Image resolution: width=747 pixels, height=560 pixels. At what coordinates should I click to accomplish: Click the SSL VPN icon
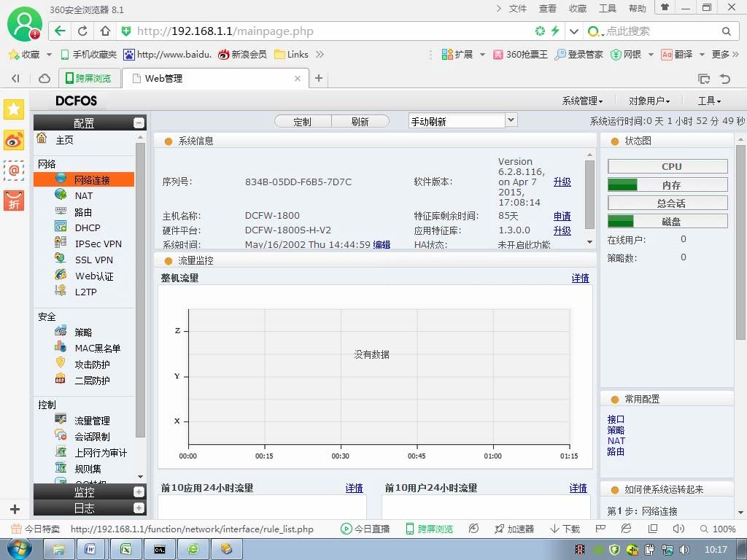click(x=61, y=258)
